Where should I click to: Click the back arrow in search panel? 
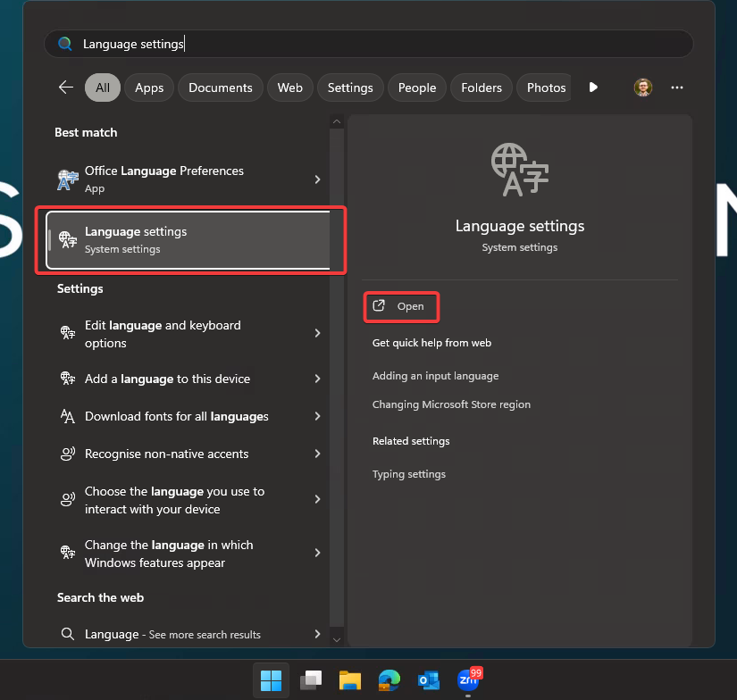[x=65, y=87]
